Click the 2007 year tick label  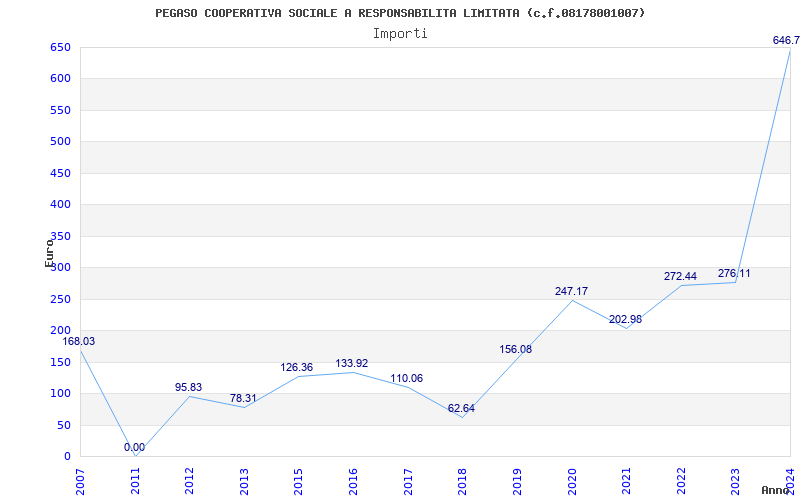tap(80, 482)
